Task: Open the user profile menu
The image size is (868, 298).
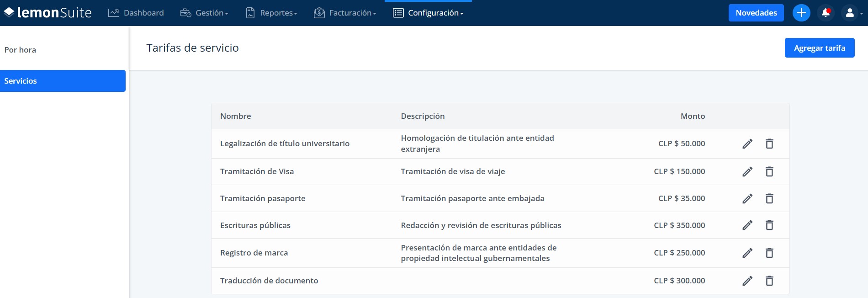Action: tap(852, 13)
